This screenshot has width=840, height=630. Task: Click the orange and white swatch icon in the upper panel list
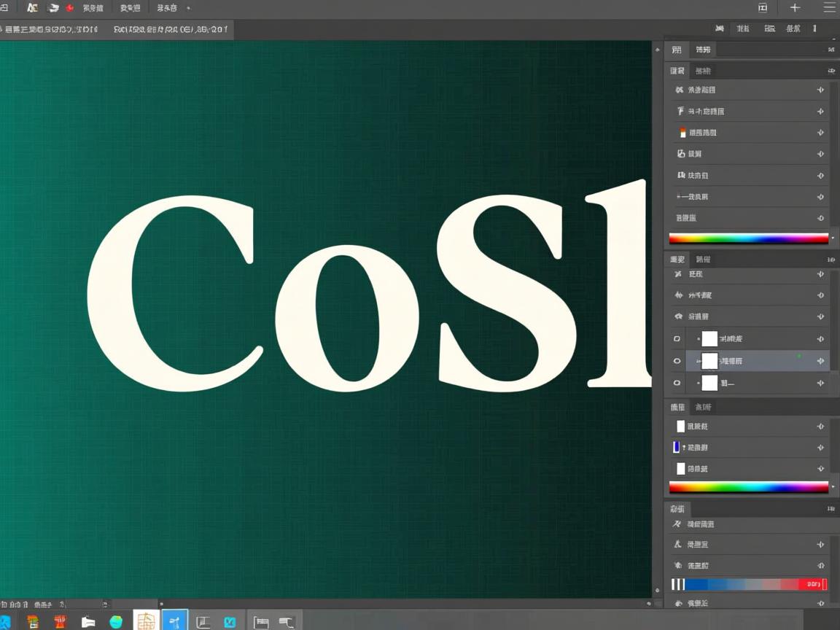(x=682, y=133)
